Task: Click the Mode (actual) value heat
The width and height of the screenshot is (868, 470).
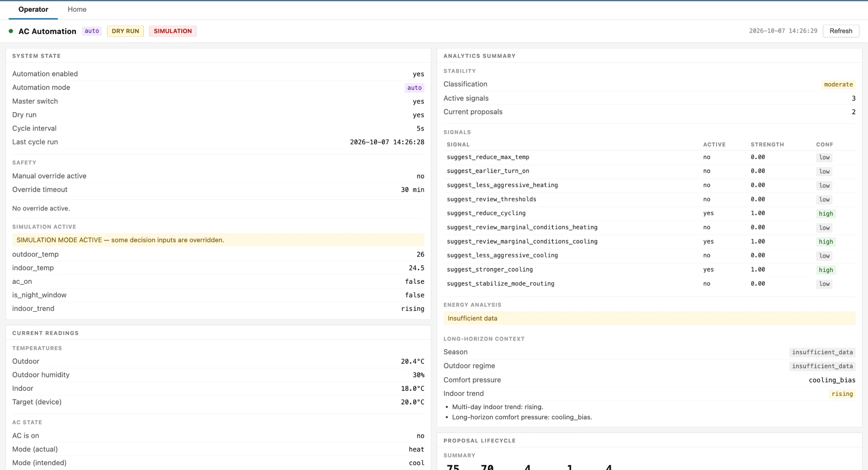Action: point(416,449)
